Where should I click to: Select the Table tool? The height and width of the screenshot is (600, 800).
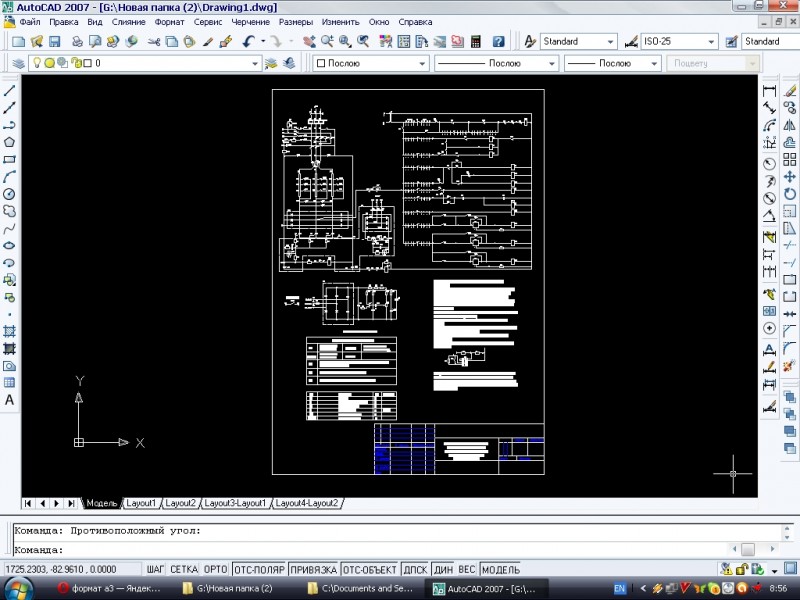pos(9,383)
